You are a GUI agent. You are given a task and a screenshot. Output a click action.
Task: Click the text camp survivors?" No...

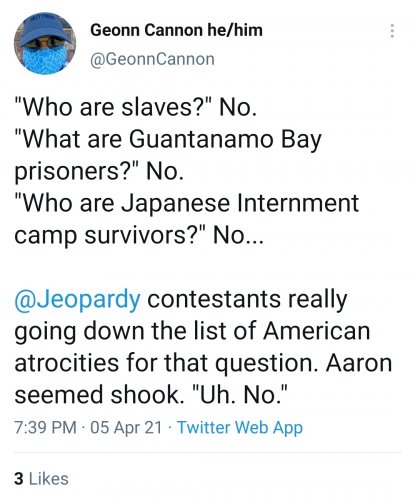pyautogui.click(x=139, y=235)
